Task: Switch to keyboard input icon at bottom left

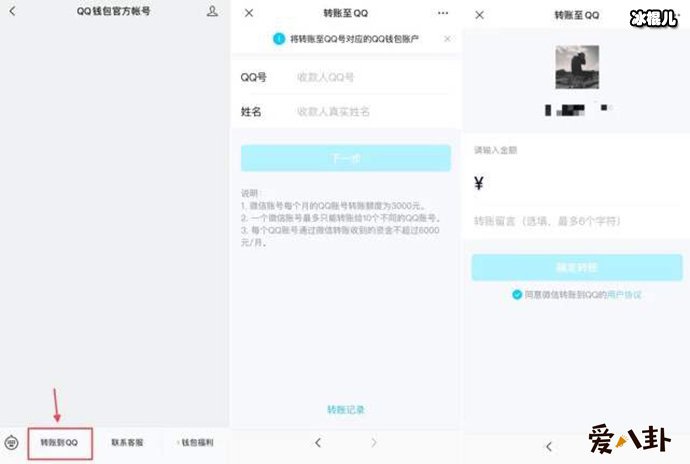Action: coord(11,442)
